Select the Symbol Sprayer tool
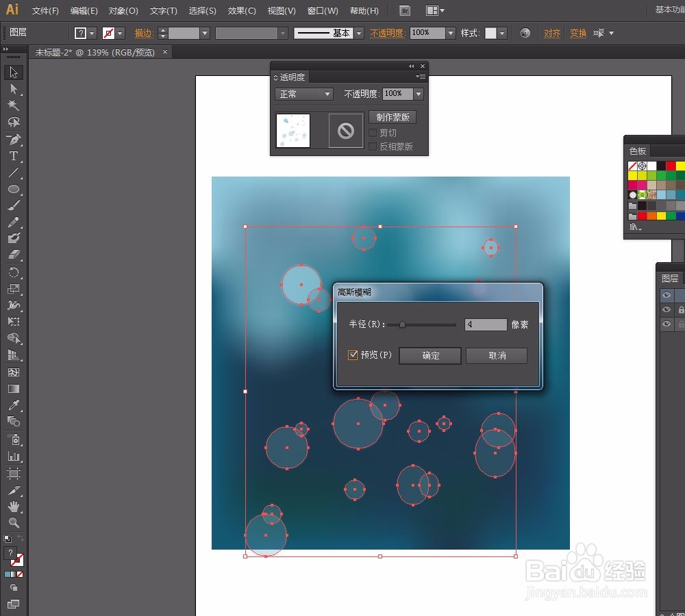The height and width of the screenshot is (616, 685). [x=14, y=439]
